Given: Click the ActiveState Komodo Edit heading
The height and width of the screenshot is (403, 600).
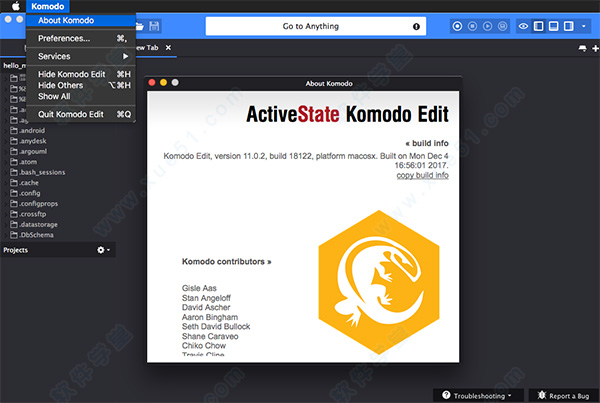Looking at the screenshot, I should pyautogui.click(x=347, y=114).
